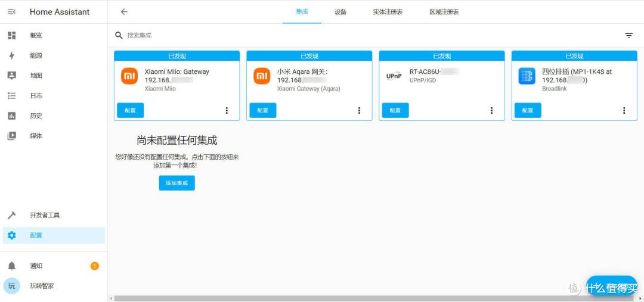Screen dimensions: 644x302
Task: Click the Broadlink subtitle text
Action: tap(555, 89)
